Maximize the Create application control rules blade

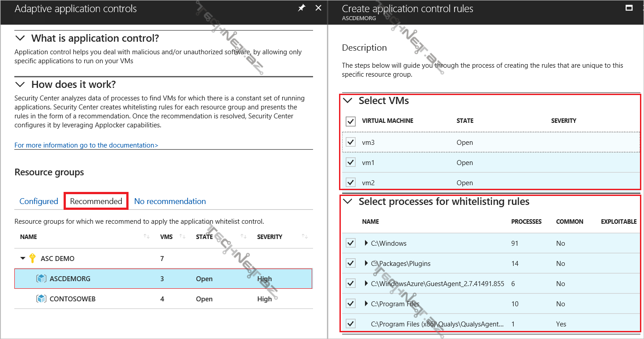[629, 8]
